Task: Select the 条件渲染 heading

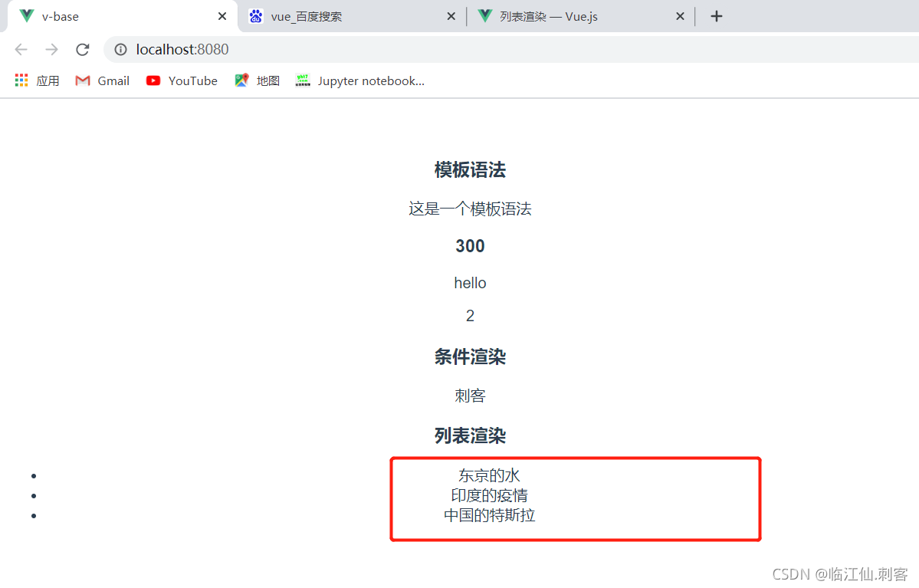Action: click(x=470, y=357)
